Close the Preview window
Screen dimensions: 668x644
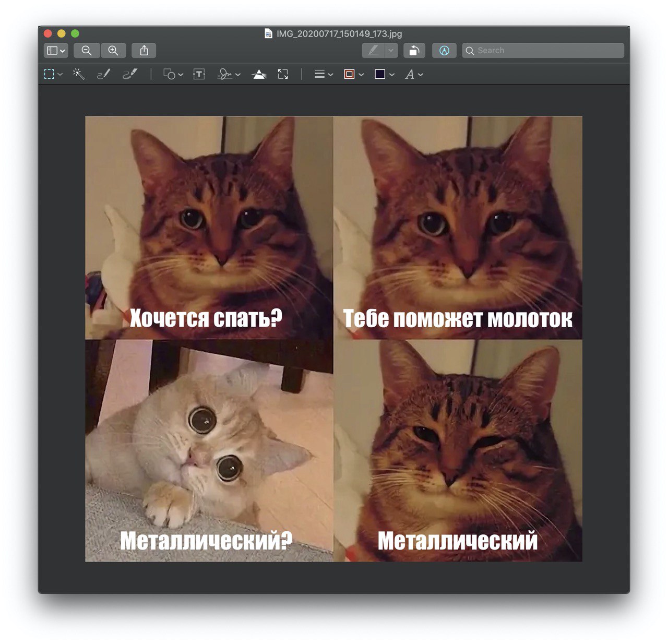[48, 33]
